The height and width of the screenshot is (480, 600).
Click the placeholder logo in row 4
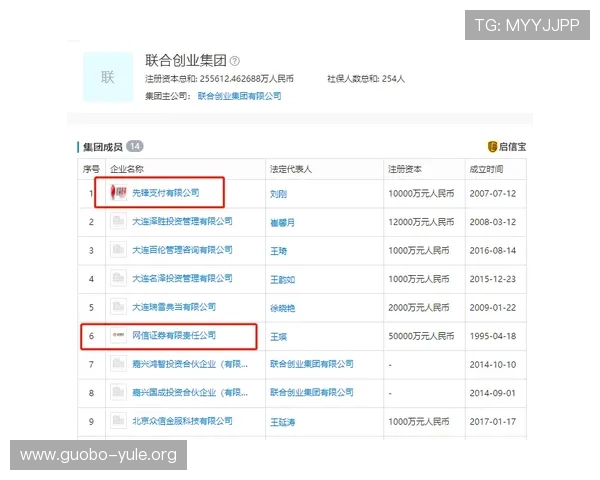[118, 278]
